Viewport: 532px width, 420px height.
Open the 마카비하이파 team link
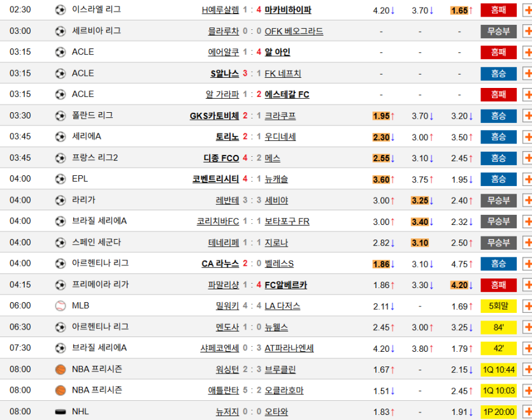(288, 10)
